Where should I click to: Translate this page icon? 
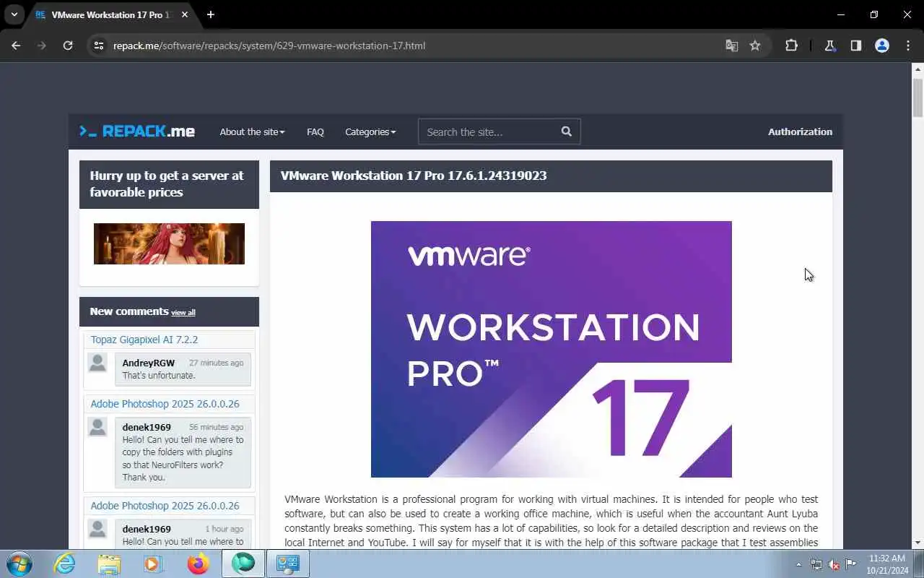[732, 46]
